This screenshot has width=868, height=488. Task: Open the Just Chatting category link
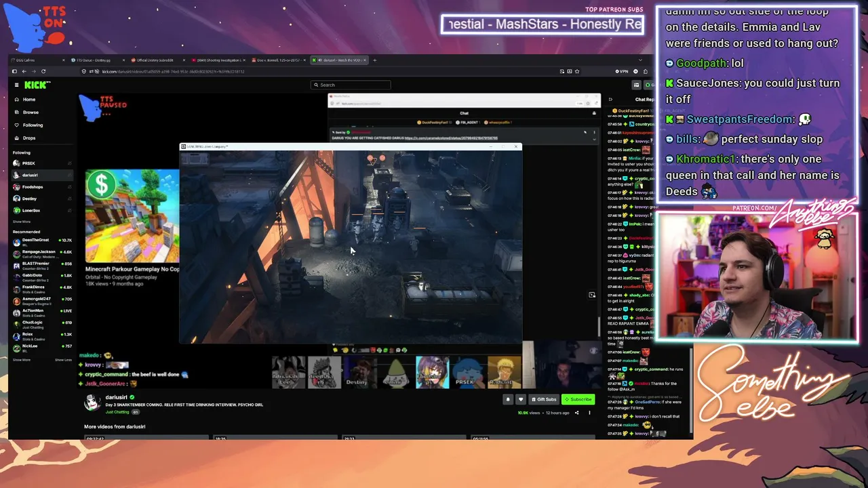click(117, 412)
